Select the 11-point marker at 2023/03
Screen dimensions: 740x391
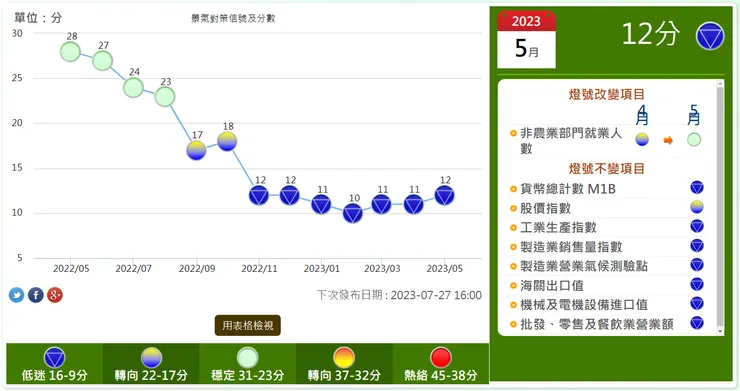381,204
